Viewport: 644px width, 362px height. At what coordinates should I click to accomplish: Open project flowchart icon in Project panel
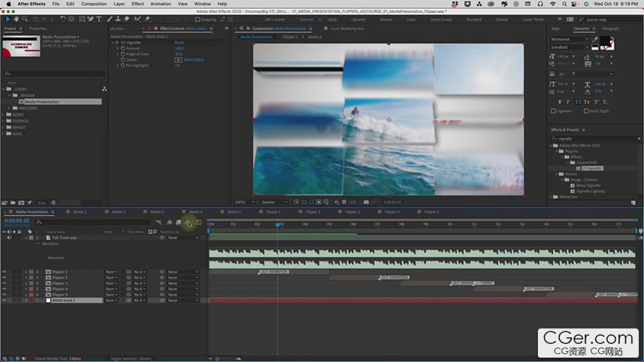pyautogui.click(x=105, y=89)
